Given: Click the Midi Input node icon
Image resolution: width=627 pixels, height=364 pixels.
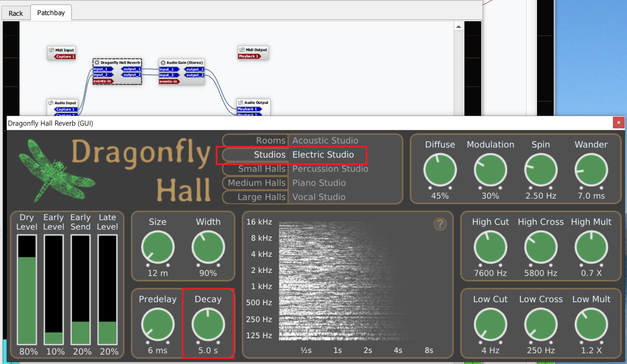Looking at the screenshot, I should (51, 50).
